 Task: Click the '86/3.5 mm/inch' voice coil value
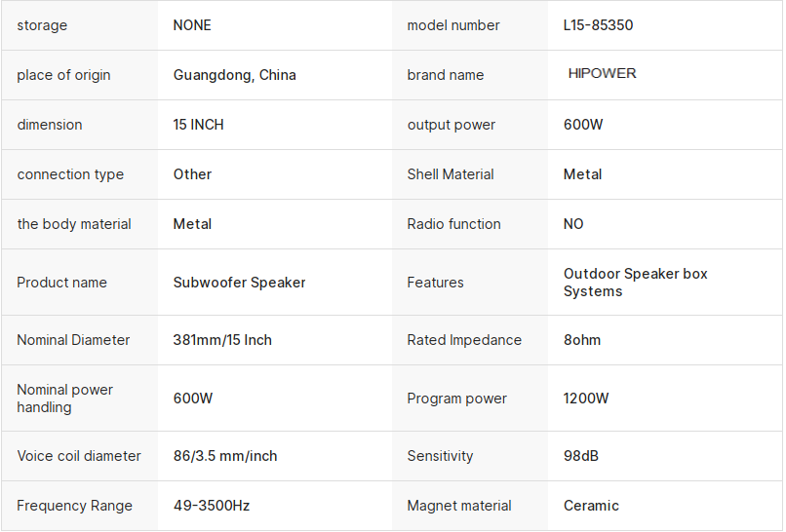[225, 456]
